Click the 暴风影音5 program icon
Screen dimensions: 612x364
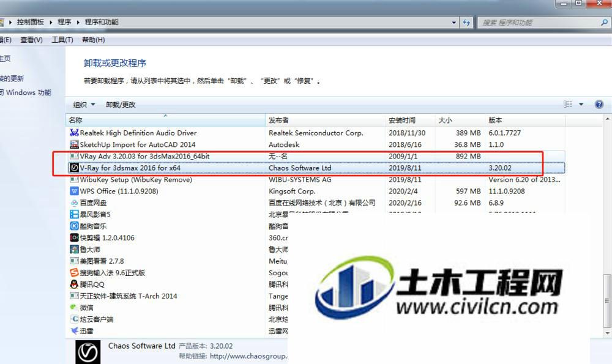tap(74, 214)
